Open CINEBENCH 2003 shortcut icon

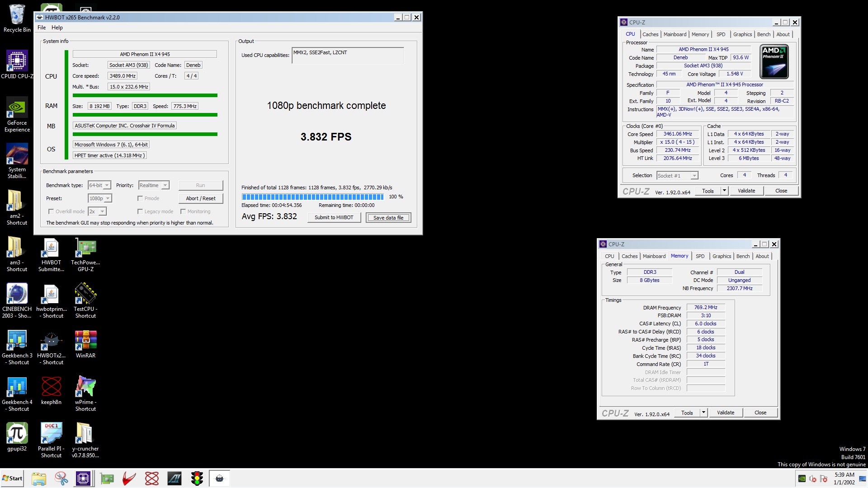(x=17, y=300)
